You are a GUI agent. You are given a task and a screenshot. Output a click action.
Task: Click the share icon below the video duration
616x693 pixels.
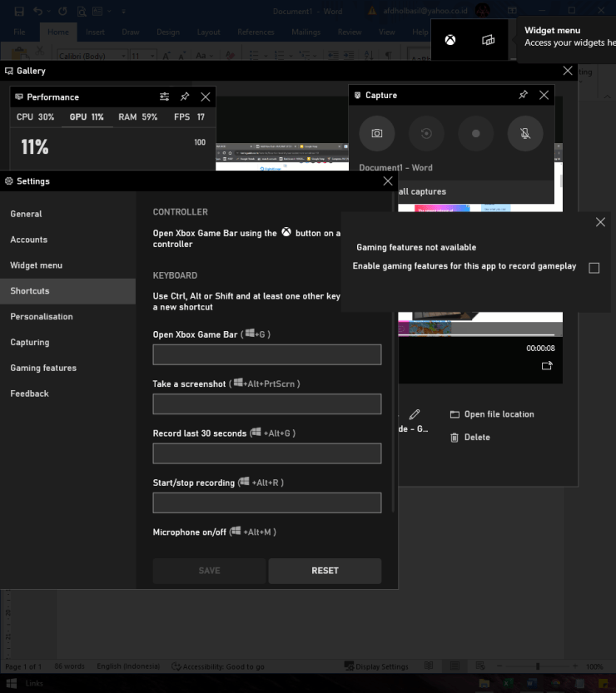547,365
